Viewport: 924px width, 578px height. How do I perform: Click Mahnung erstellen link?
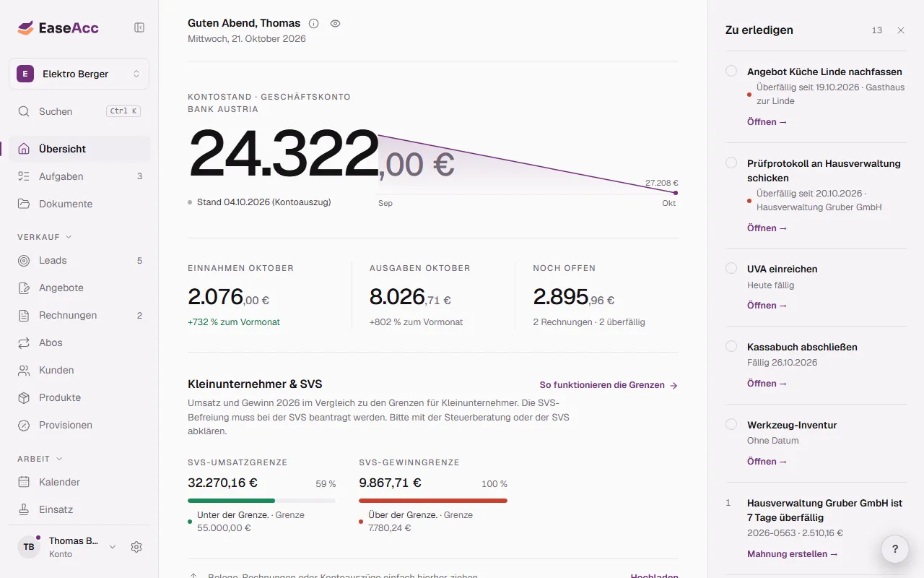(x=793, y=554)
